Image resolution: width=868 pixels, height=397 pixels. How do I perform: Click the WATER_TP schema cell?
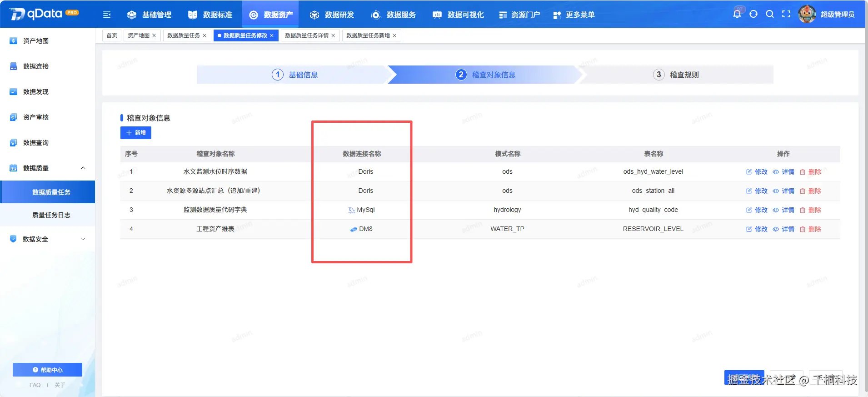point(507,229)
